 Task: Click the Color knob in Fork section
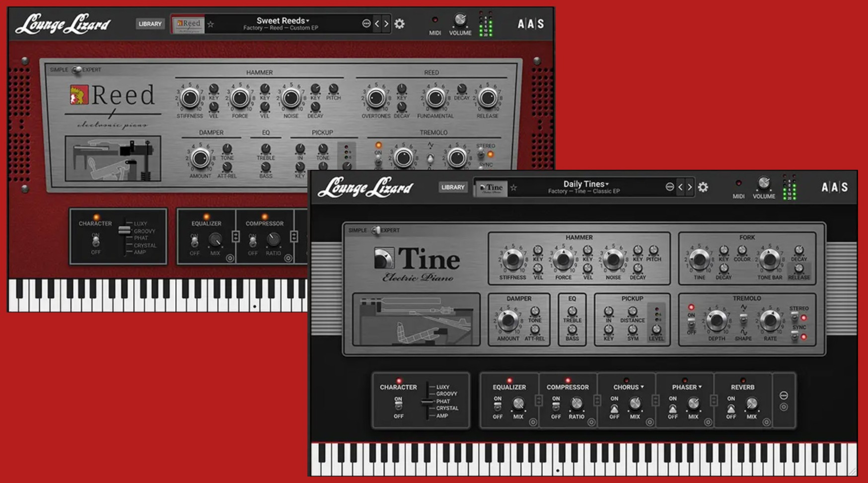click(x=742, y=250)
